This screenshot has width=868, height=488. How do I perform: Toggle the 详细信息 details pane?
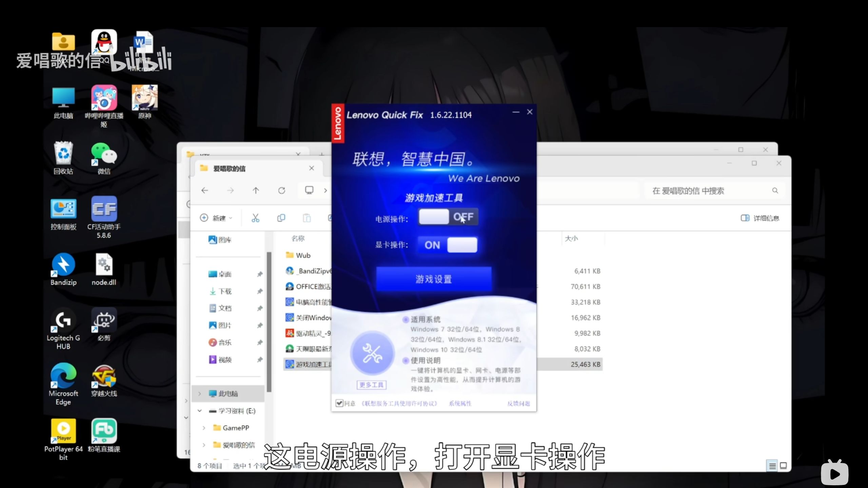click(x=760, y=218)
